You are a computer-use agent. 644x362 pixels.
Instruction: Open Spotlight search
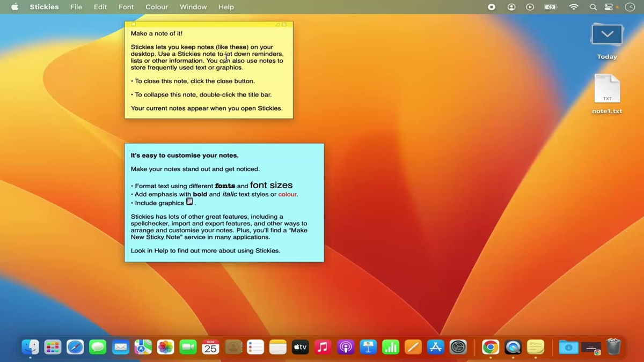click(x=593, y=7)
